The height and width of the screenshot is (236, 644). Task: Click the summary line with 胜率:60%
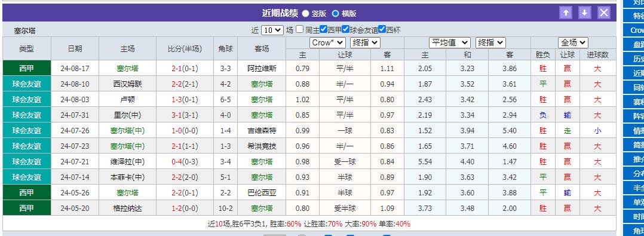point(309,223)
